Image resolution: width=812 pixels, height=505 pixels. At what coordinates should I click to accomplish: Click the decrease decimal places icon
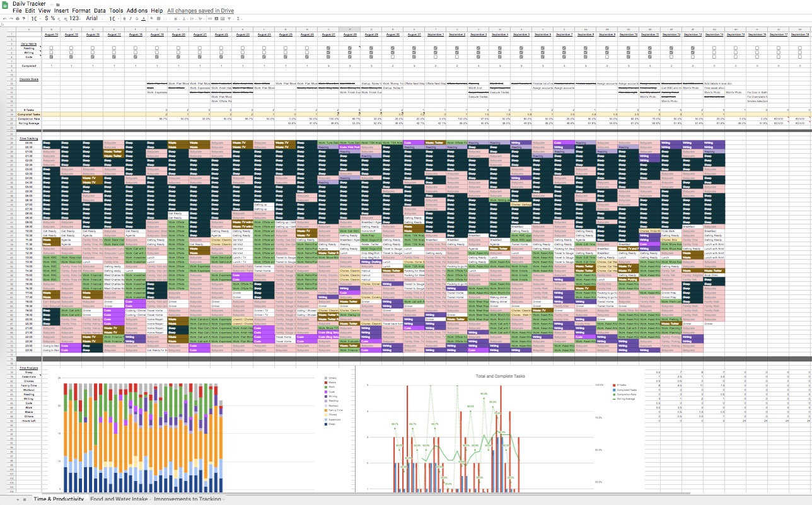pyautogui.click(x=59, y=19)
